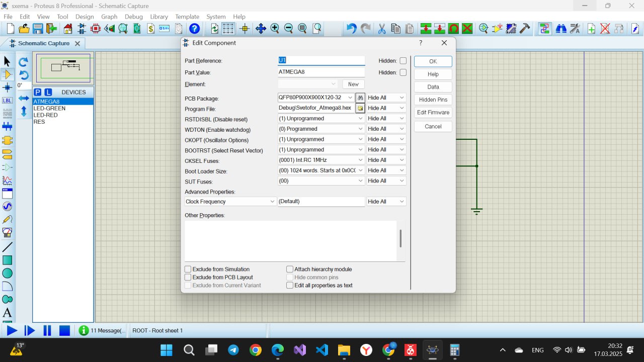The height and width of the screenshot is (362, 644).
Task: Flip vertically with Y-mirror arrow icon
Action: click(24, 111)
